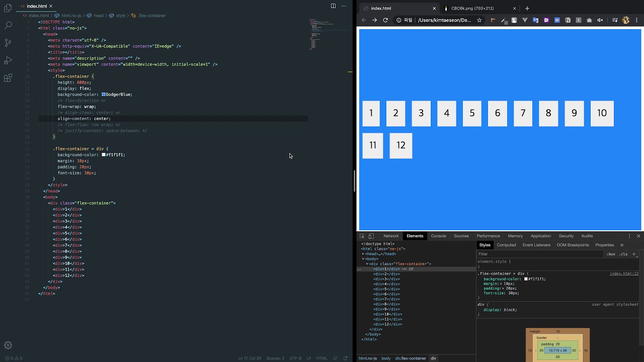644x362 pixels.
Task: Toggle the device toolbar in DevTools
Action: (371, 236)
